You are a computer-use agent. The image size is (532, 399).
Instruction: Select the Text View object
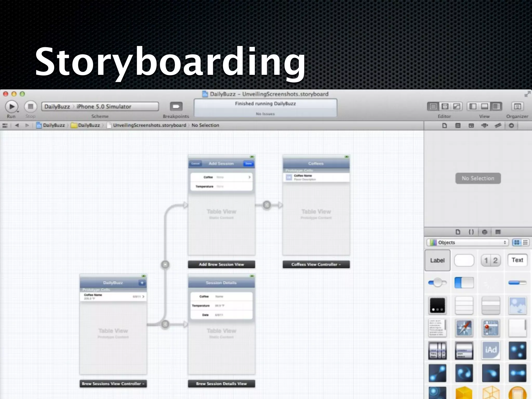click(437, 328)
